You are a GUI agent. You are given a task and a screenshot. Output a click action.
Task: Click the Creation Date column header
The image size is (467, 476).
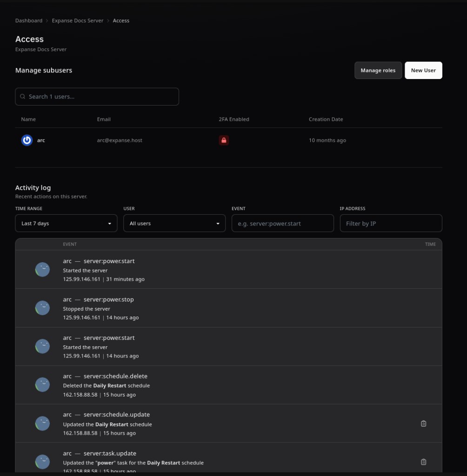(x=326, y=119)
